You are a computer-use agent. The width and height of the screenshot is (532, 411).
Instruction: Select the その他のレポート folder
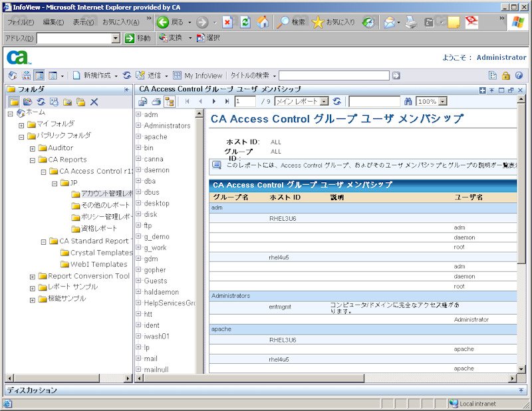pos(105,205)
